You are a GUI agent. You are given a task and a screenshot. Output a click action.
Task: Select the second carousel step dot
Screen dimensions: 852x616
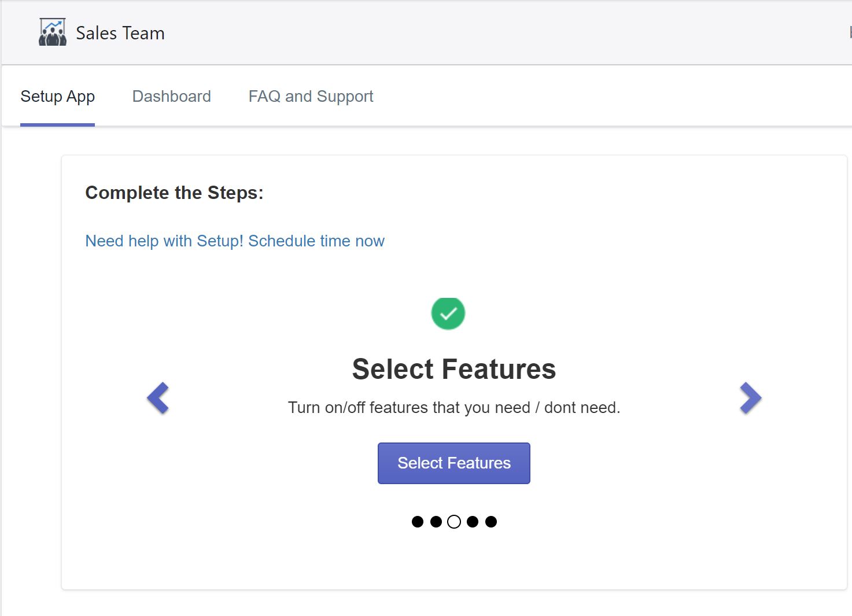point(436,522)
